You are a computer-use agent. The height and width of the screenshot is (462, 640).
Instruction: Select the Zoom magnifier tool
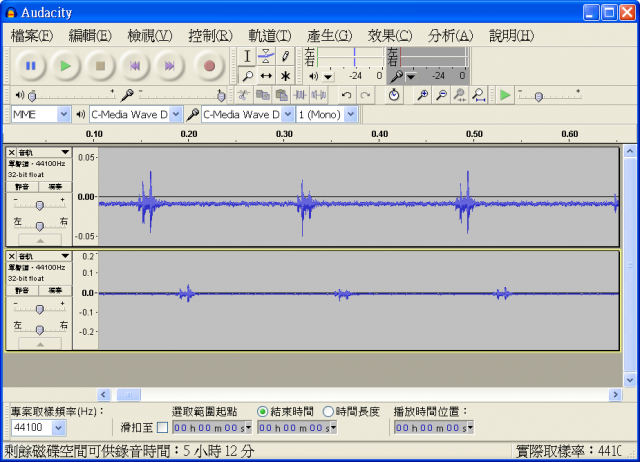247,76
